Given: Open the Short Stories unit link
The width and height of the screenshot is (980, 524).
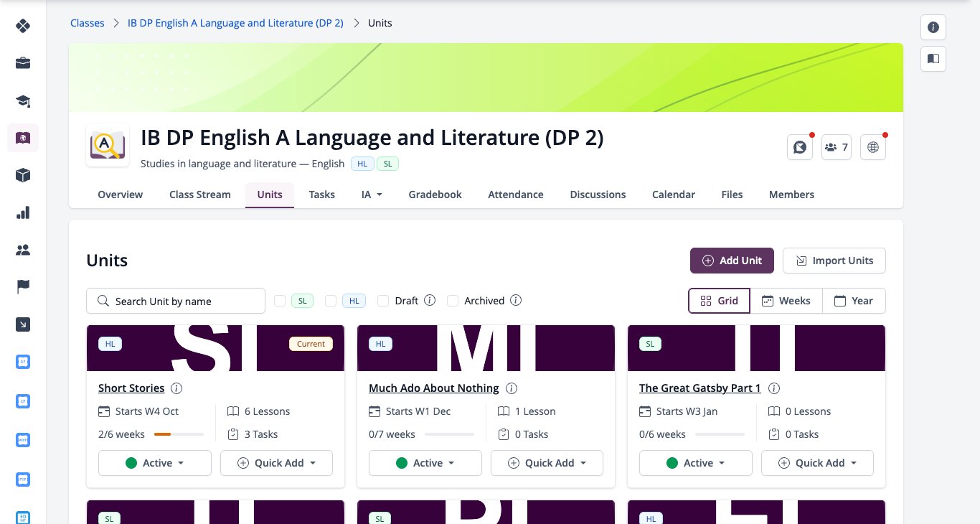Looking at the screenshot, I should [131, 388].
